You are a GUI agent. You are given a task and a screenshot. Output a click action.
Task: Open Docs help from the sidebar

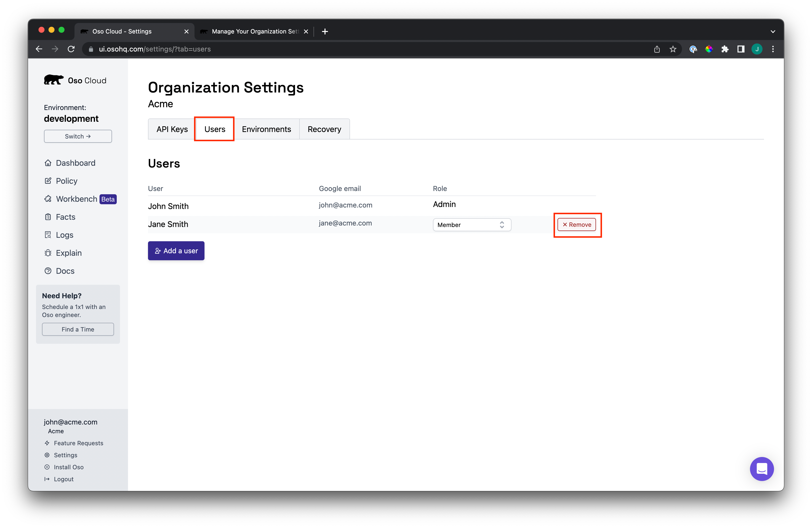(65, 271)
